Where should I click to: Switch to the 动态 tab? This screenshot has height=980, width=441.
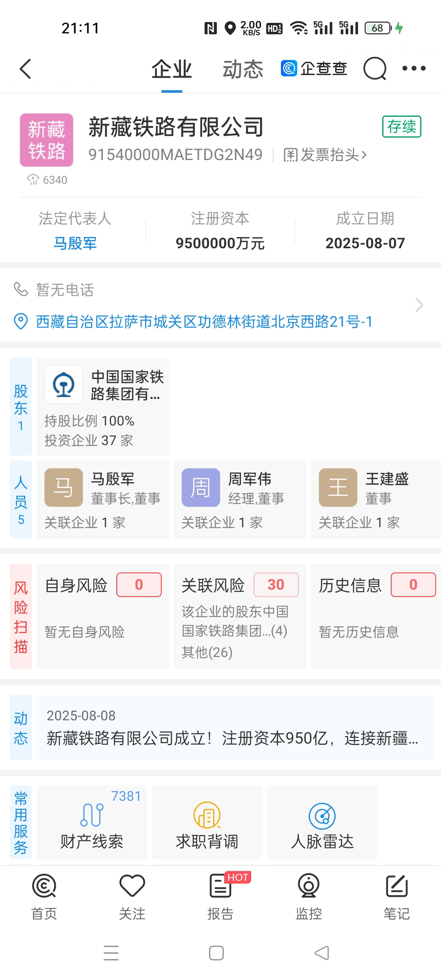243,69
